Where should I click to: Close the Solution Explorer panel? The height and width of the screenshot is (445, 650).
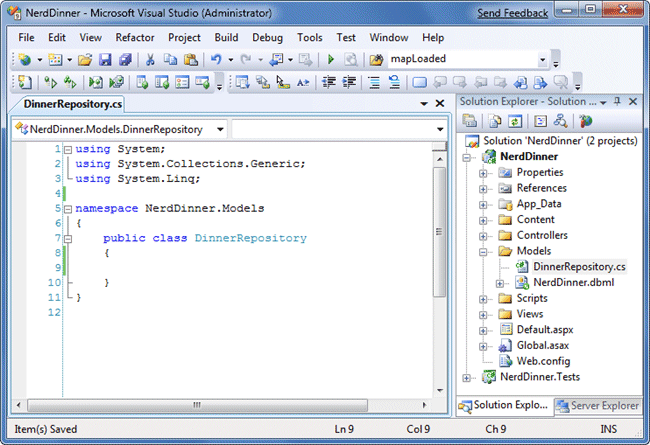click(633, 101)
